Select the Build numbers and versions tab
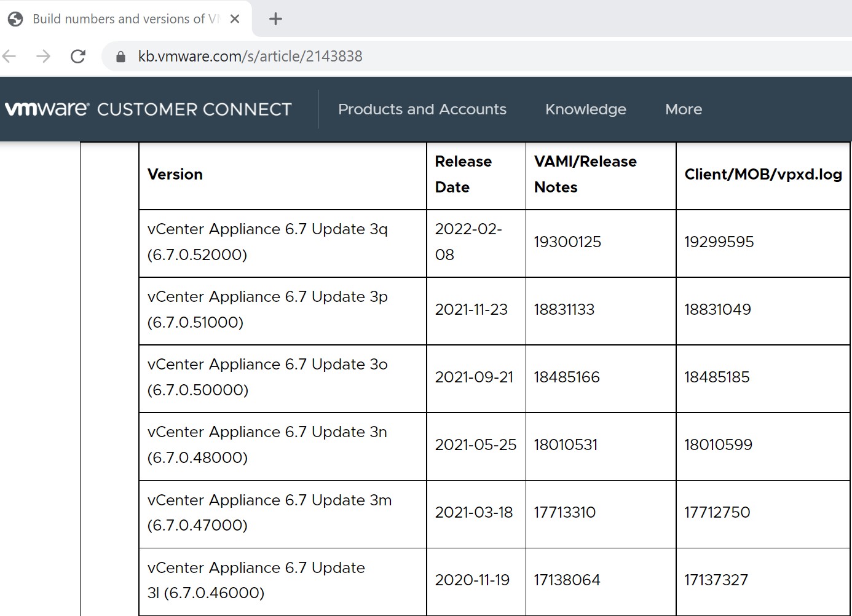This screenshot has width=852, height=616. pos(125,19)
